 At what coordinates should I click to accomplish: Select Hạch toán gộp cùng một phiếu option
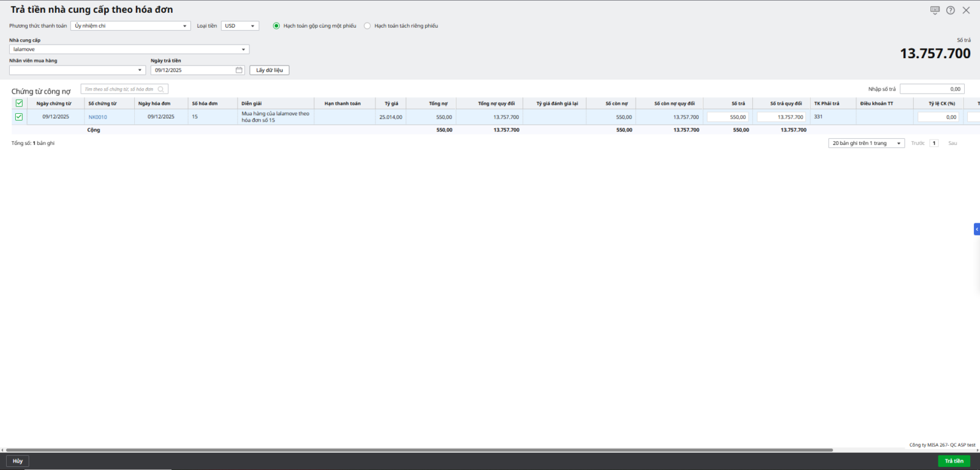pyautogui.click(x=276, y=26)
